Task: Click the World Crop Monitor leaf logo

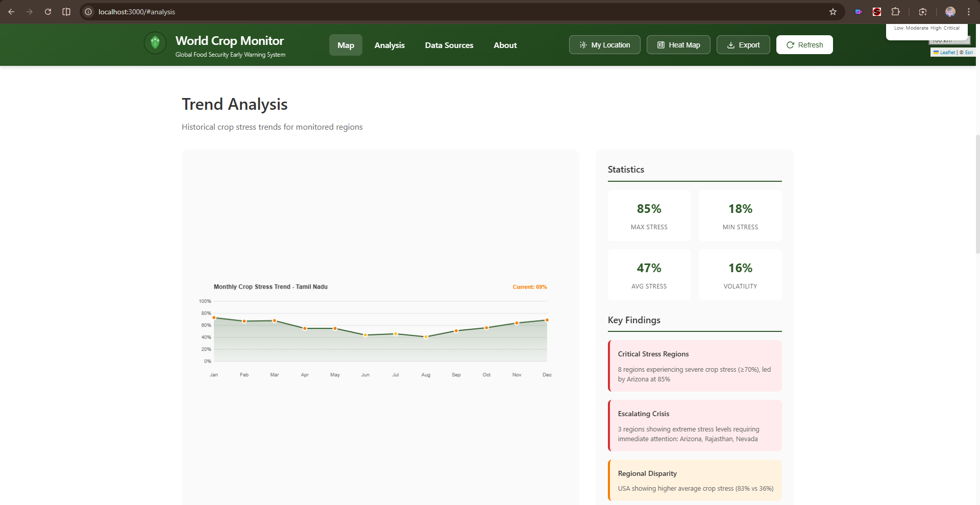Action: point(155,43)
